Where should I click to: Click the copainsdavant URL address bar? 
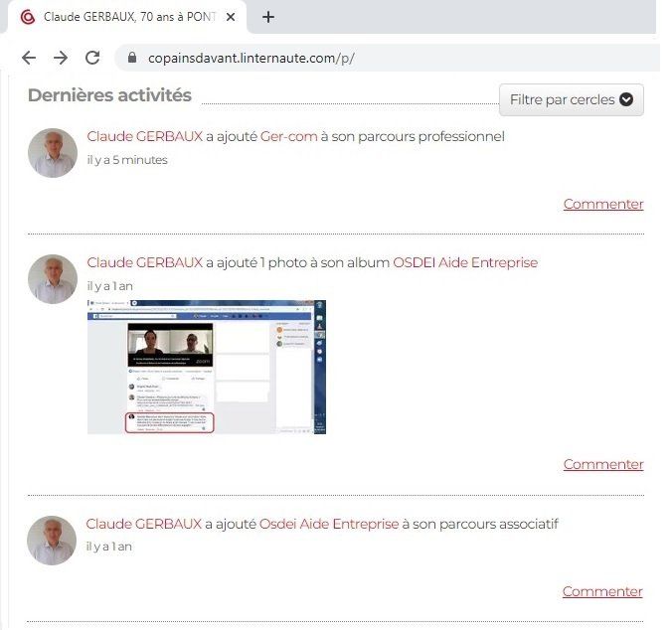tap(386, 58)
